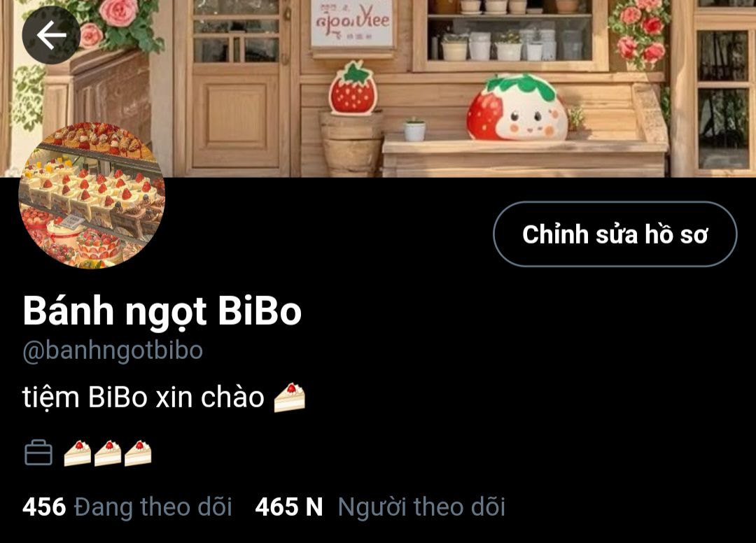Click the briefcase category icon

(38, 453)
